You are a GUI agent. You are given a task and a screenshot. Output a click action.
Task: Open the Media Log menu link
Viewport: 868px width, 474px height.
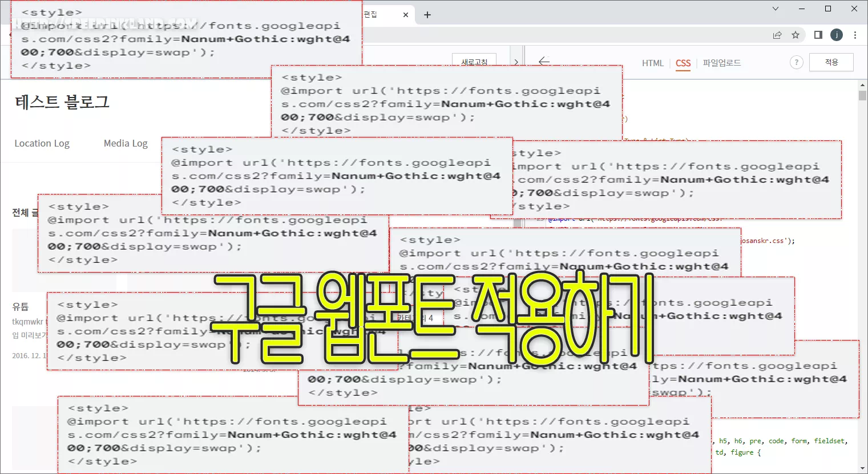(126, 144)
